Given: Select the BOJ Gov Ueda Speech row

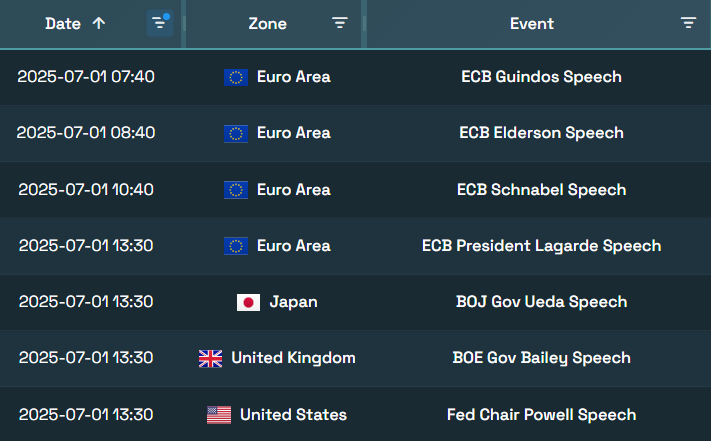Looking at the screenshot, I should click(356, 302).
